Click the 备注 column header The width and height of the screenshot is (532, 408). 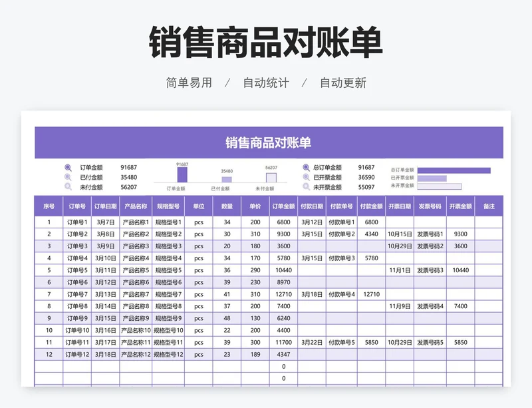click(489, 206)
